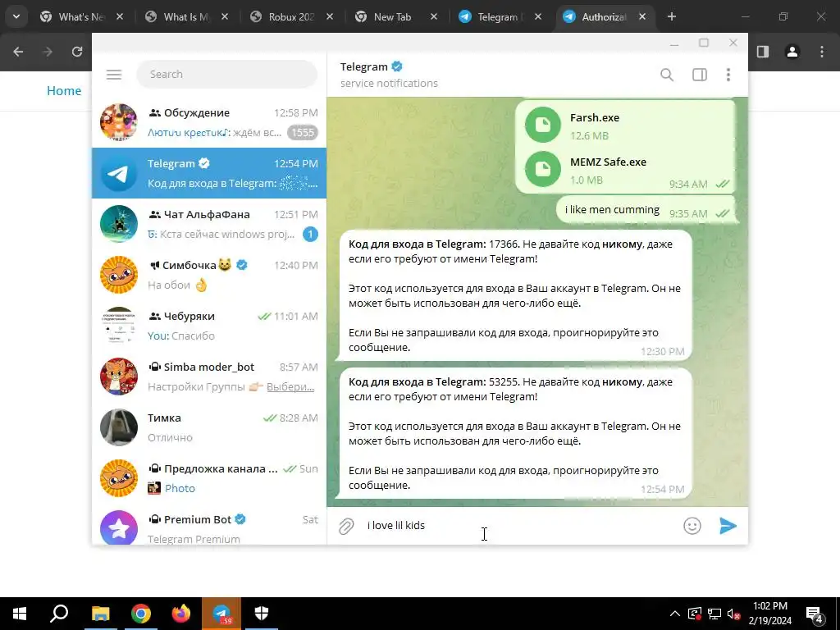
Task: Open the chat's three-dot options menu
Action: point(728,75)
